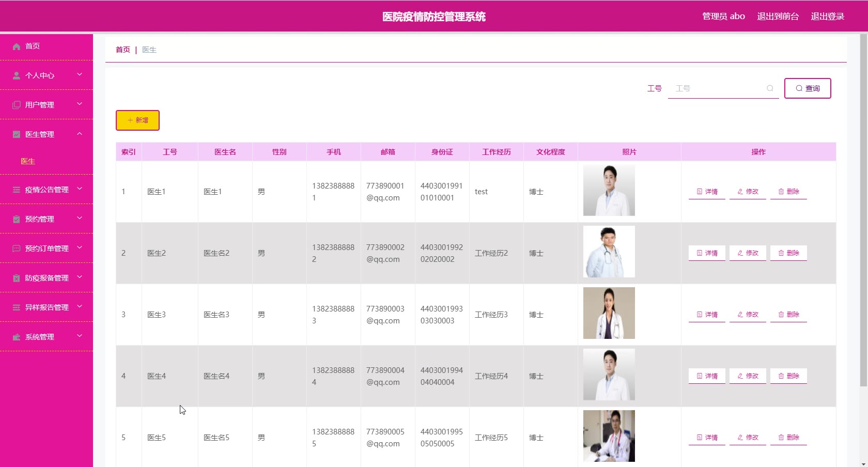The image size is (868, 467).
Task: Expand the 疫情公告管理 chevron
Action: 80,189
